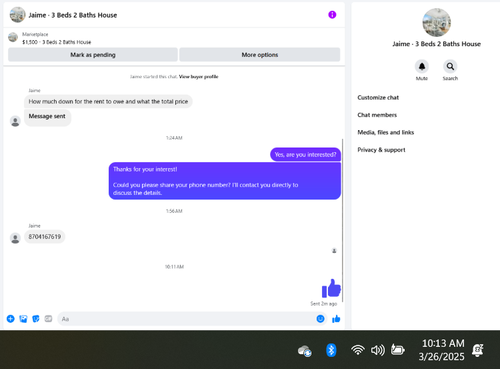Open notifications bell in taskbar
The image size is (500, 369).
pyautogui.click(x=478, y=350)
